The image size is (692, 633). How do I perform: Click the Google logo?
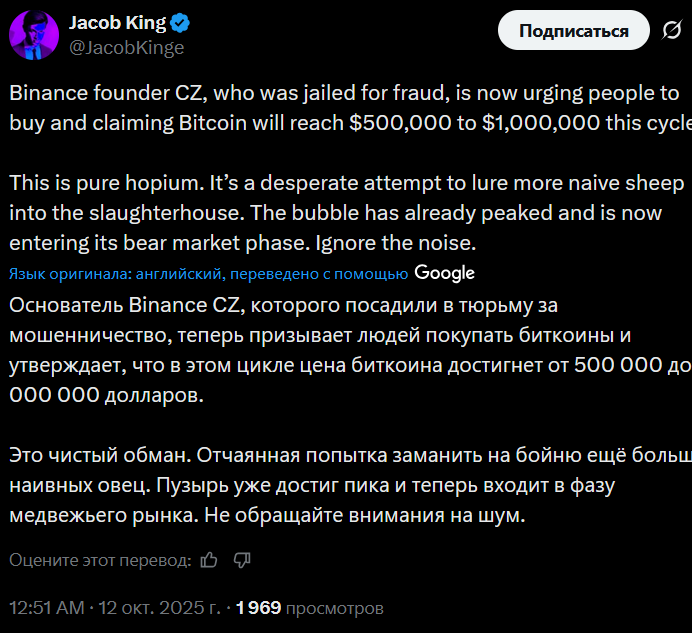pos(444,273)
